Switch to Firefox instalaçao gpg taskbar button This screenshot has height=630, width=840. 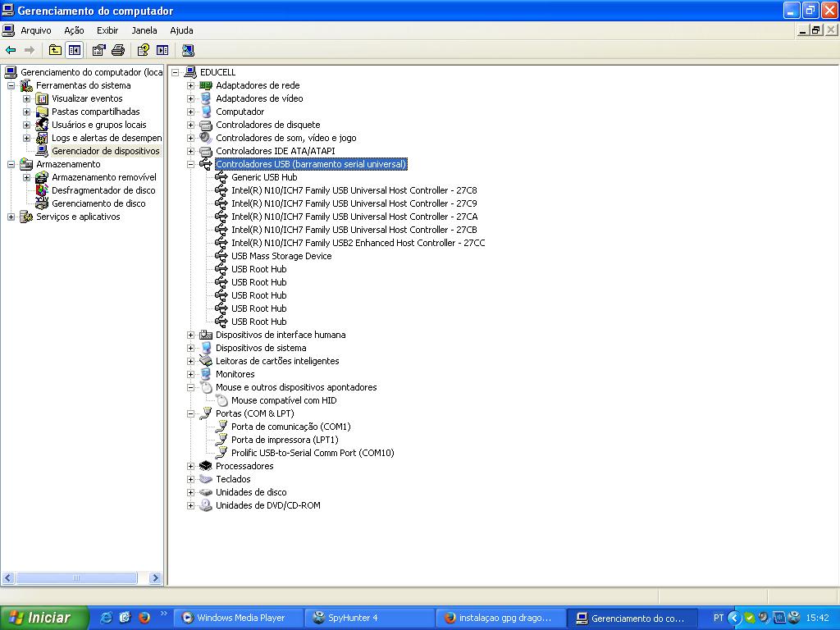(x=500, y=618)
